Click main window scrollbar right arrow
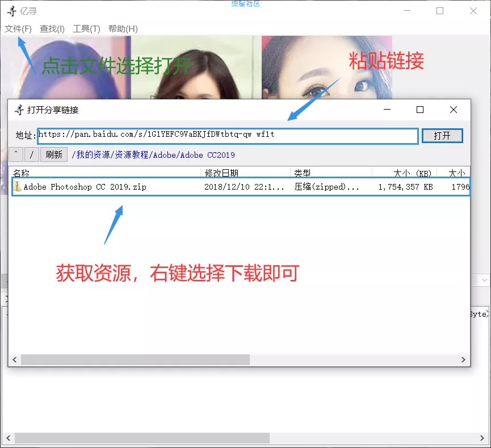491x448 pixels. (482, 438)
